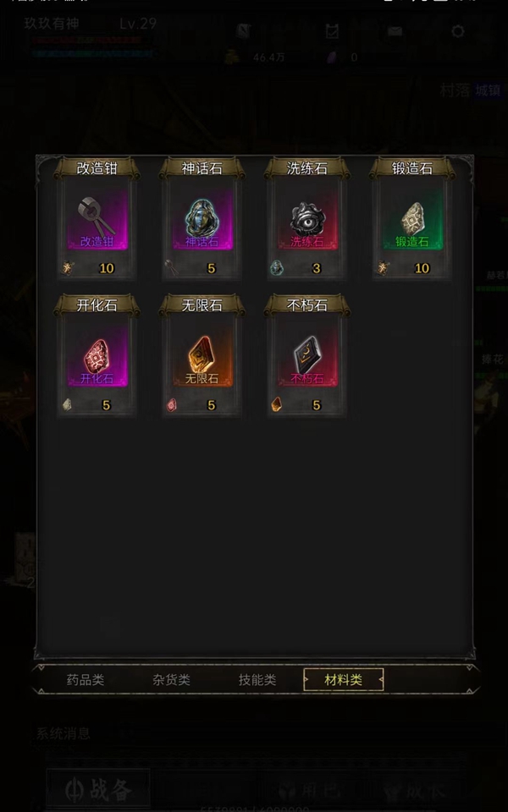The width and height of the screenshot is (508, 812).
Task: Pick the 开化石 red rune stone
Action: [97, 356]
